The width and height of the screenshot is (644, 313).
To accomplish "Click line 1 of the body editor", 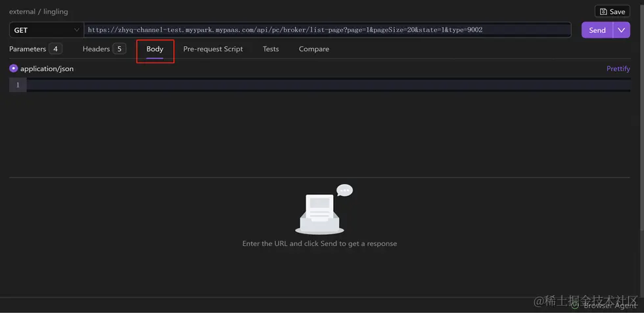I will coord(328,85).
